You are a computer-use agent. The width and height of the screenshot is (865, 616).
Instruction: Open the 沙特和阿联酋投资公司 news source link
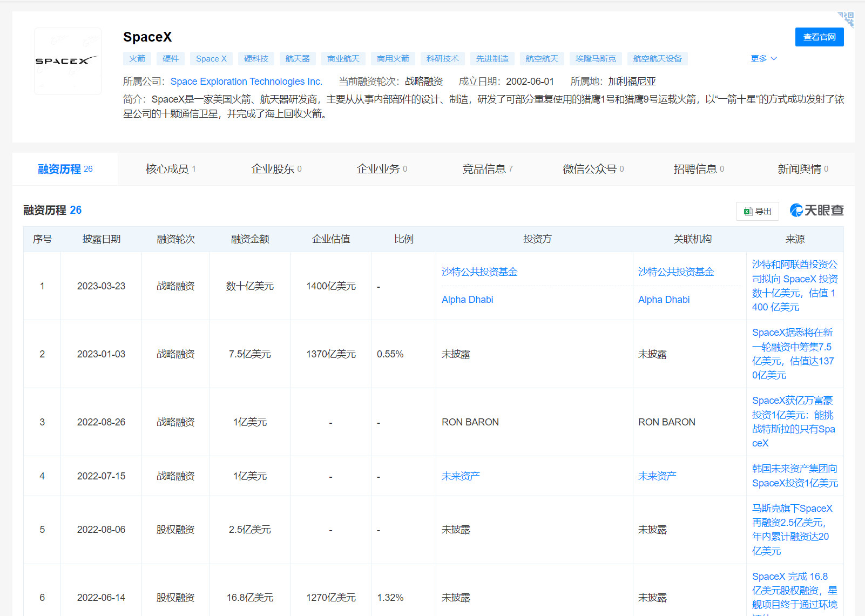click(795, 286)
